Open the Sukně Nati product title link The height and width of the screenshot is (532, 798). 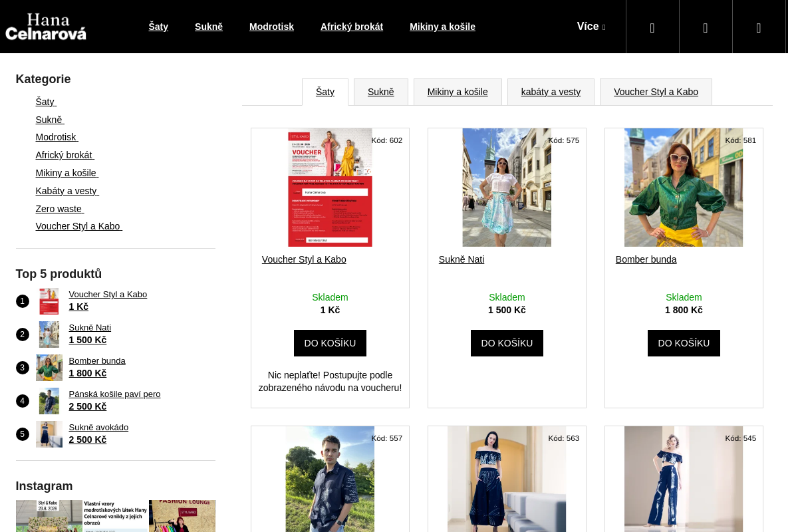[x=462, y=259]
